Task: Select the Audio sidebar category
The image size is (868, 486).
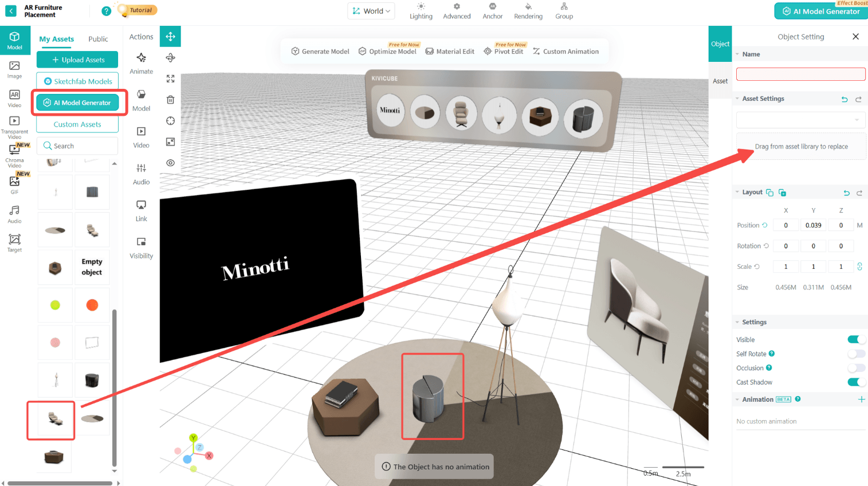Action: [14, 214]
